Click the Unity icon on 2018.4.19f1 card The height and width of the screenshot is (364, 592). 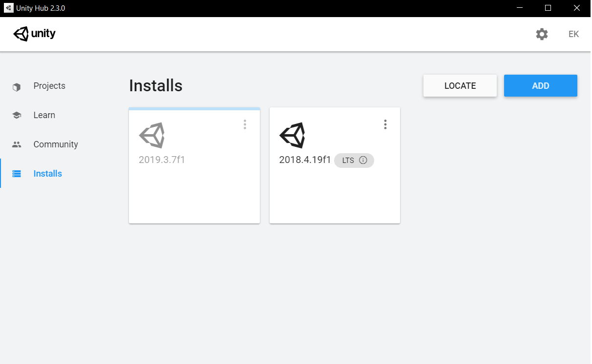(292, 135)
